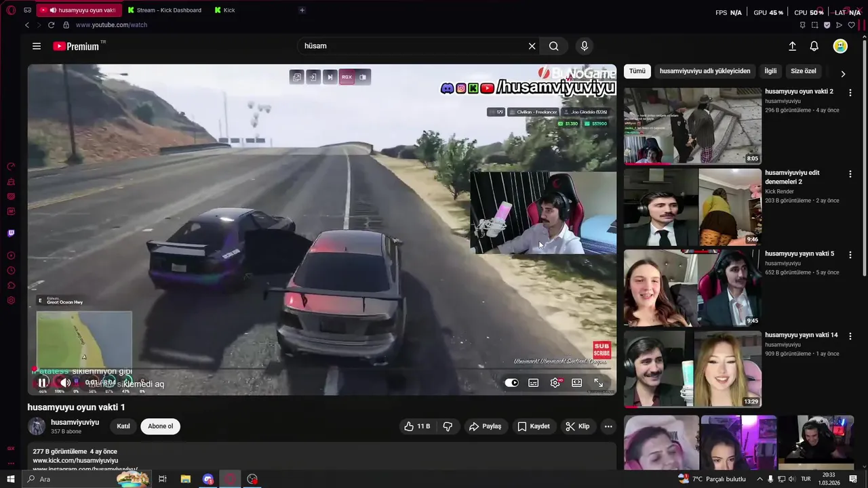This screenshot has height=488, width=868.
Task: Open 'husamyuyu yayın vakti 5' video thumbnail
Action: coord(692,289)
